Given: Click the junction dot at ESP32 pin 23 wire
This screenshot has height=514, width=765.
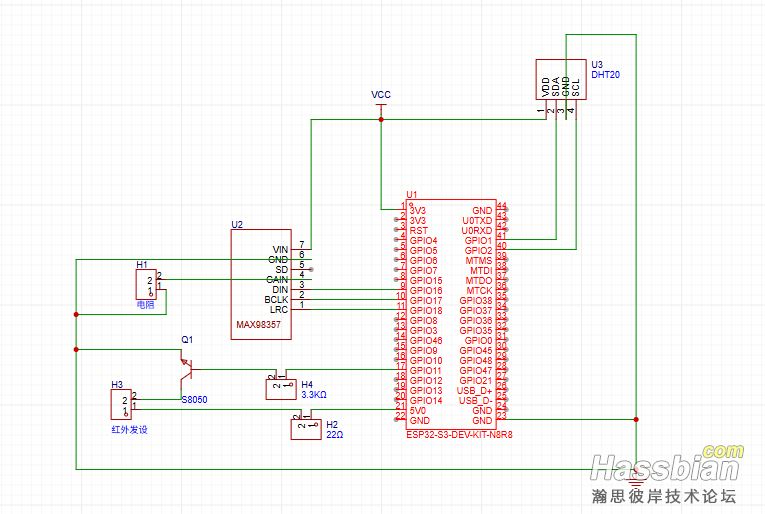Looking at the screenshot, I should tap(636, 419).
